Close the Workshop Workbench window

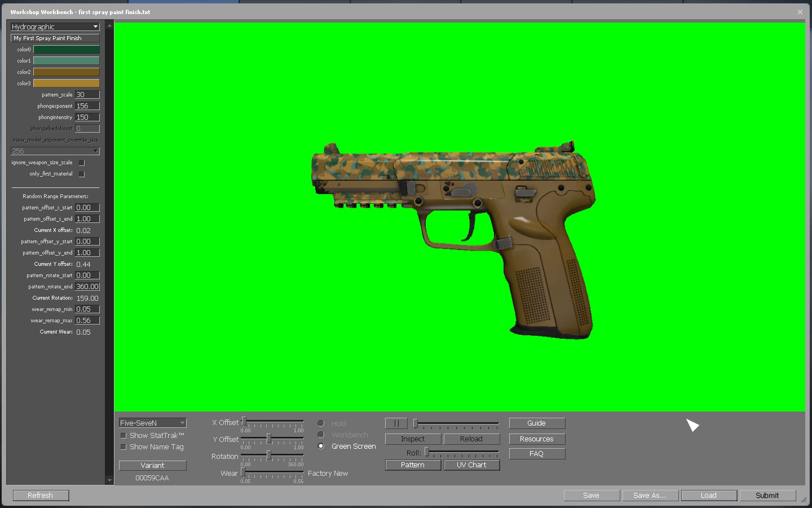(800, 12)
